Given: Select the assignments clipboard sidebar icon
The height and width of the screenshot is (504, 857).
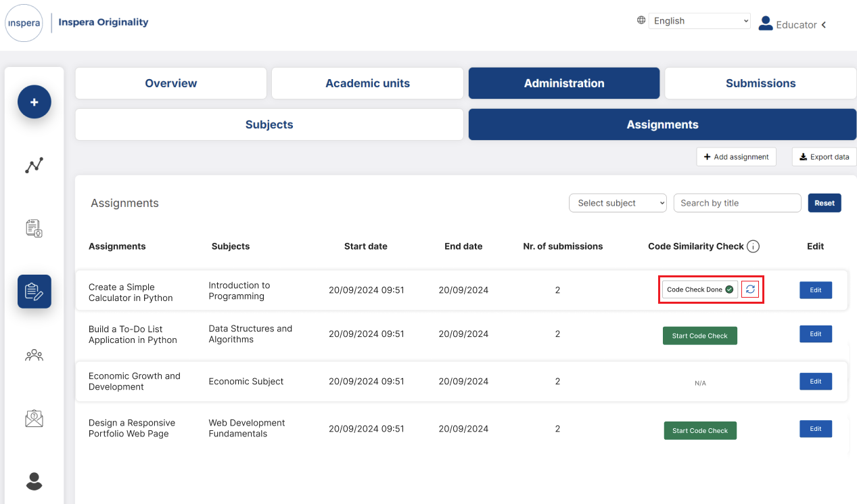Looking at the screenshot, I should point(34,292).
